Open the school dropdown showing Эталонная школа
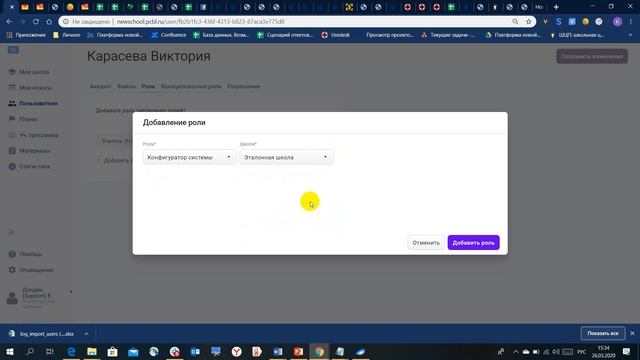 pos(286,157)
